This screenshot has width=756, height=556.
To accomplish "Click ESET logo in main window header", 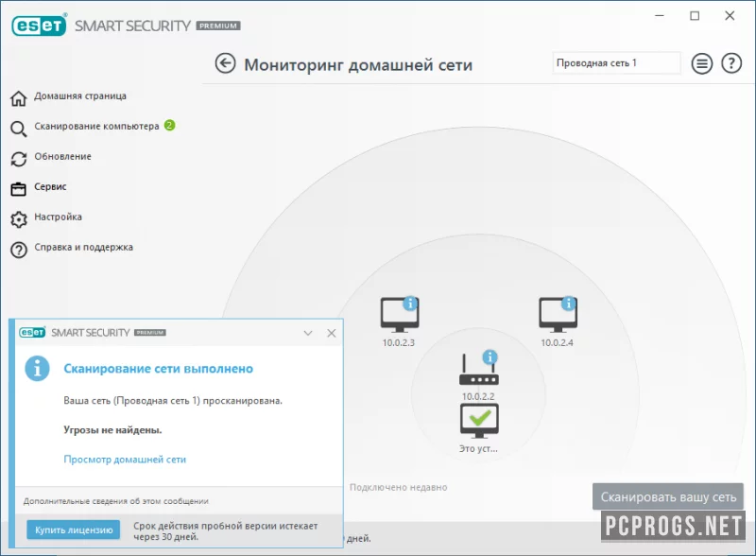I will coord(39,26).
